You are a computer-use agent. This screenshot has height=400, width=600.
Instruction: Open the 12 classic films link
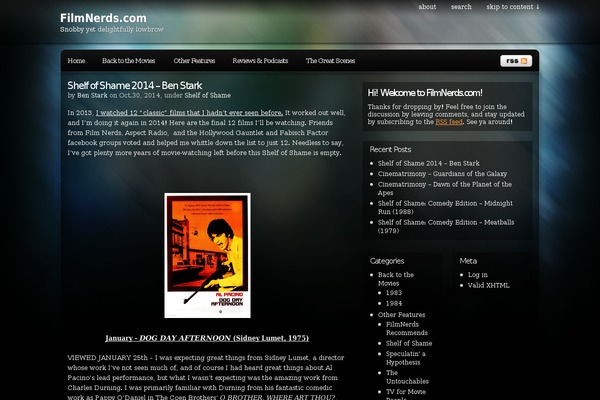tap(189, 113)
